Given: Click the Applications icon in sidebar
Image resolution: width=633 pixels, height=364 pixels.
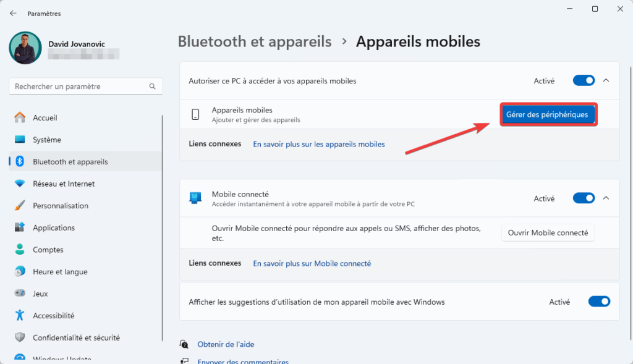Looking at the screenshot, I should pyautogui.click(x=20, y=227).
